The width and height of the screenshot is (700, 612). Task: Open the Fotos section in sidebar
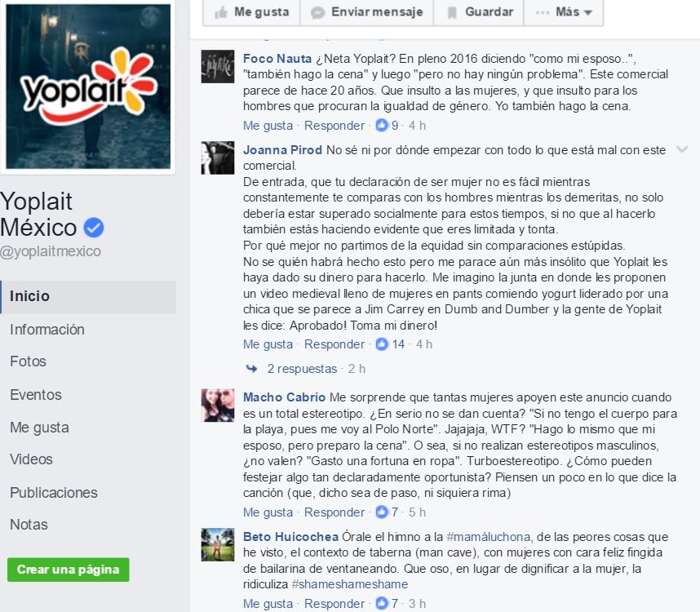(28, 361)
